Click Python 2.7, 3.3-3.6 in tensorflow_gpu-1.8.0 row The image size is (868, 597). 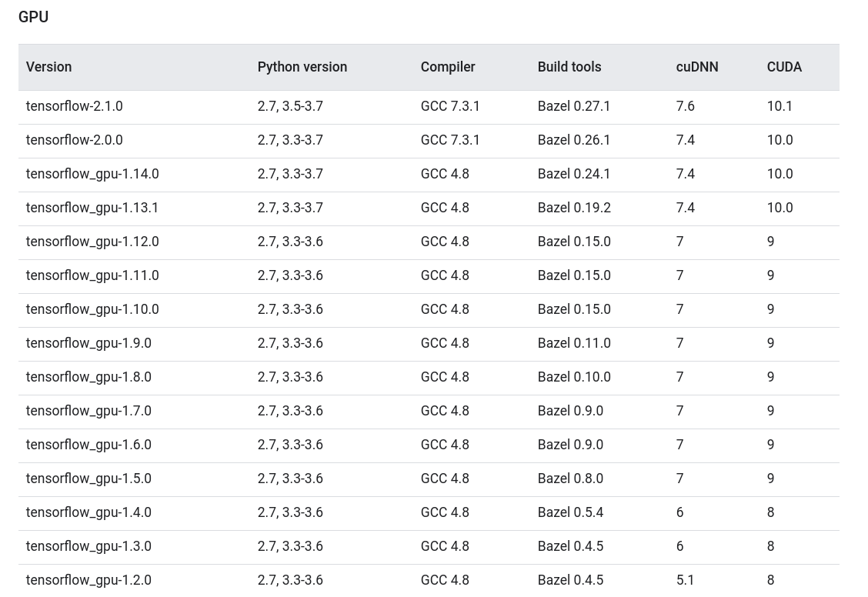[290, 377]
